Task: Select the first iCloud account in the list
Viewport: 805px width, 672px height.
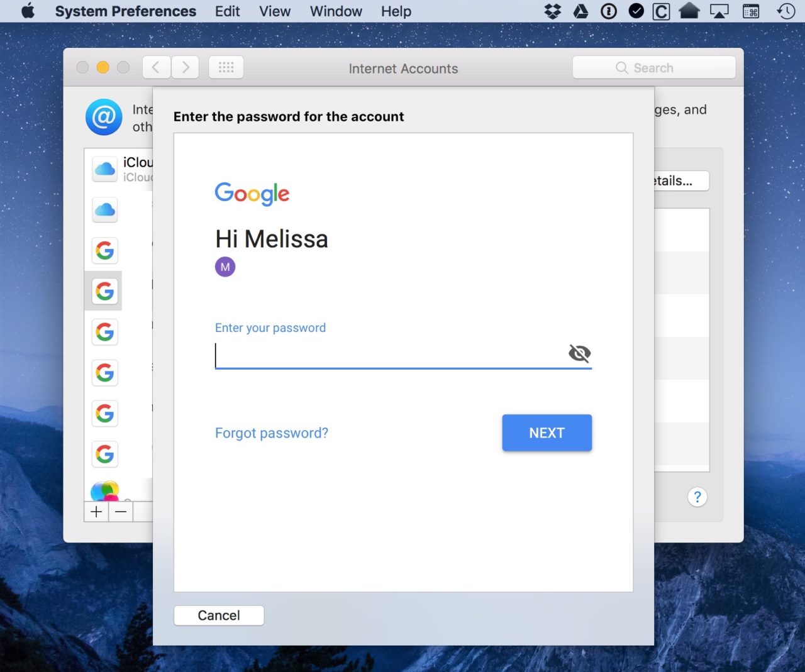Action: tap(119, 169)
